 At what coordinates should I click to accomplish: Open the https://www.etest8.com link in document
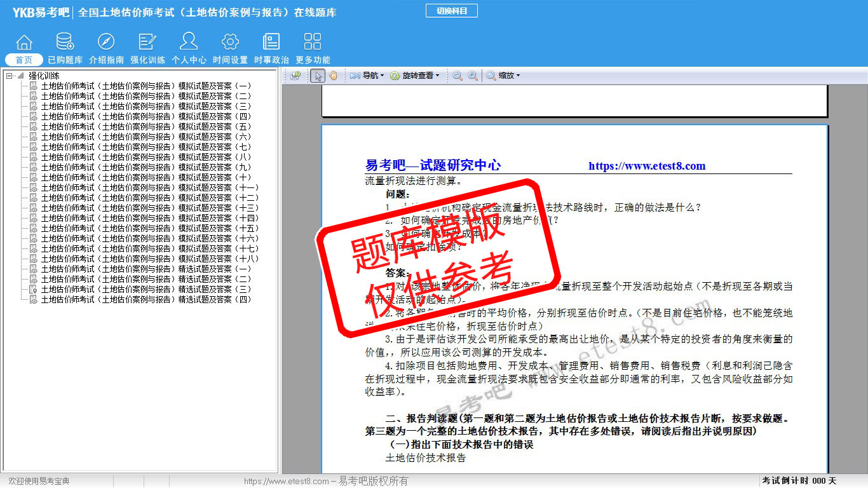(647, 166)
